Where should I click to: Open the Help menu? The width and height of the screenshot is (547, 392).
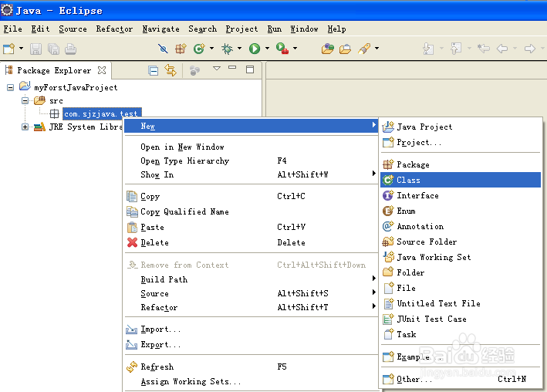(x=336, y=29)
